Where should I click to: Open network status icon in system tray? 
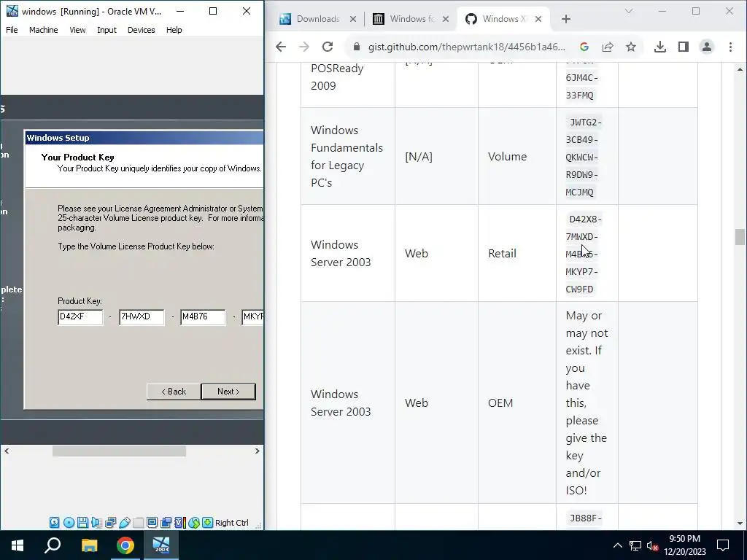pyautogui.click(x=635, y=545)
